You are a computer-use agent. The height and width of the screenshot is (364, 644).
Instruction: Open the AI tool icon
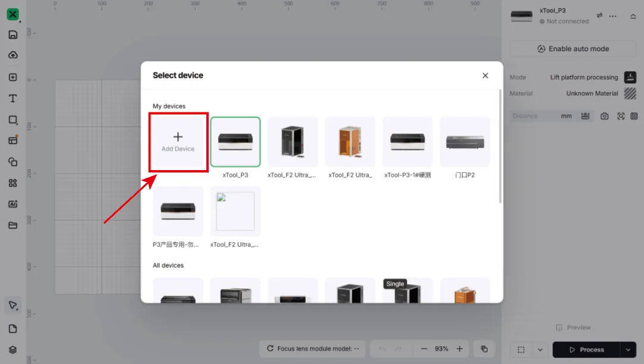tap(12, 204)
